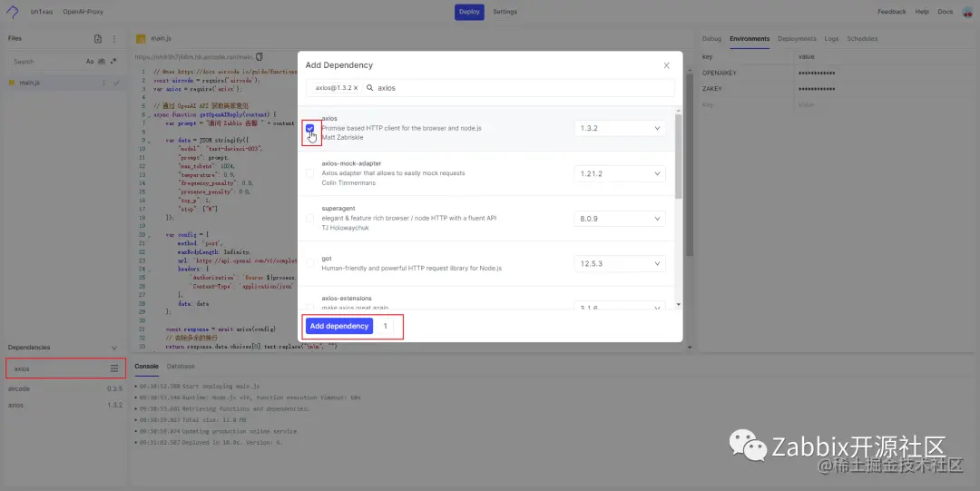Switch to the Debug tab
Screen dimensions: 980x491
pyautogui.click(x=711, y=39)
